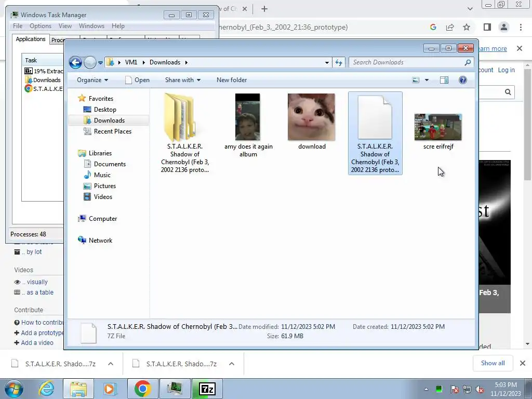
Task: Open Chrome profile menu
Action: point(504,27)
